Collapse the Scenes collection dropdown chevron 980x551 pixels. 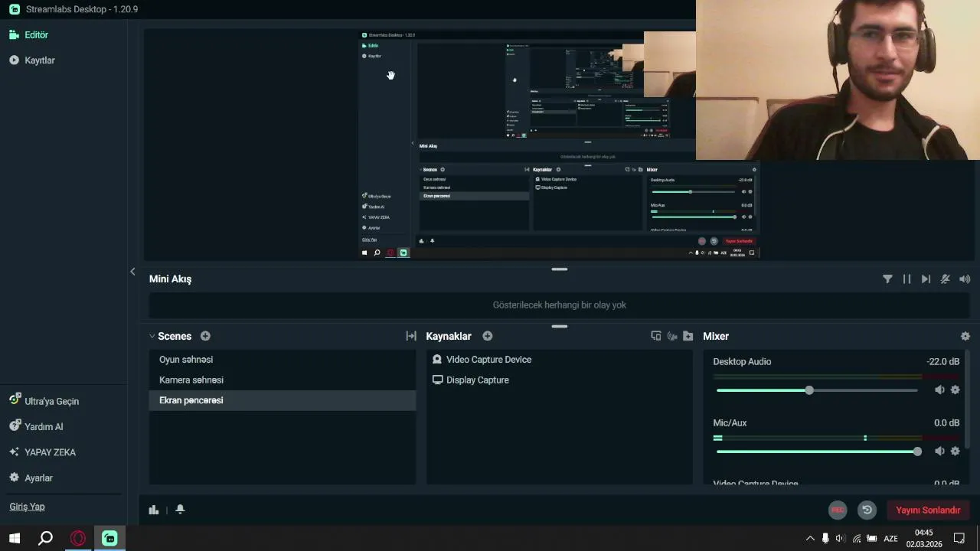152,336
